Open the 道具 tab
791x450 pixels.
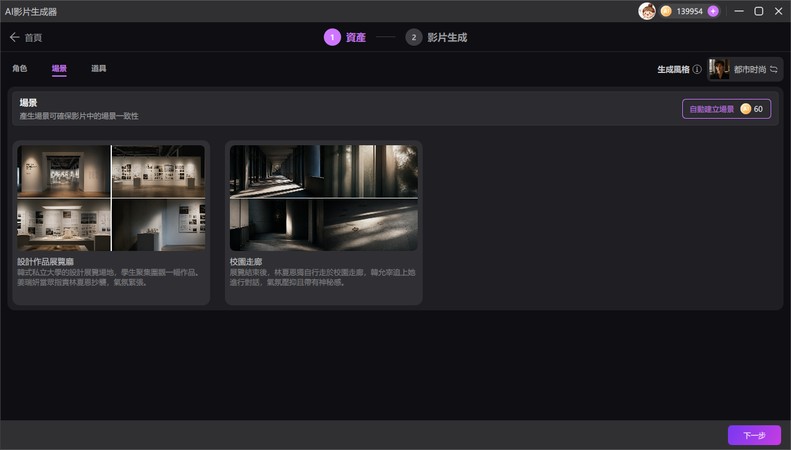coord(98,68)
